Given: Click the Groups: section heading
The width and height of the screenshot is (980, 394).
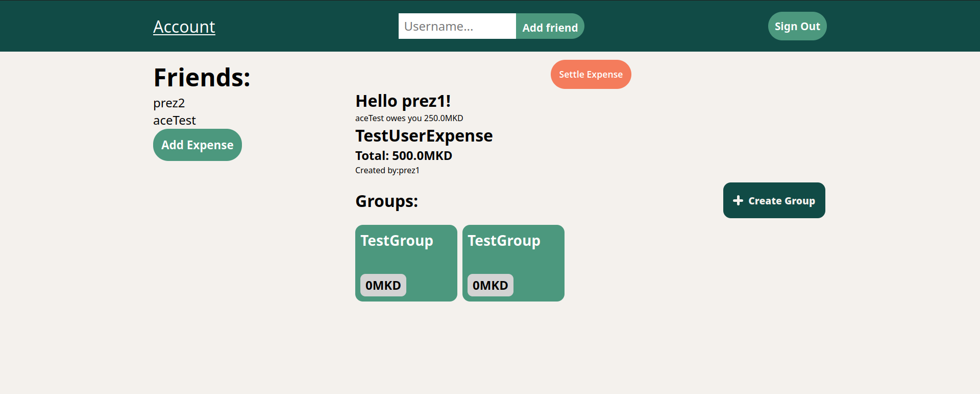Looking at the screenshot, I should pyautogui.click(x=386, y=201).
